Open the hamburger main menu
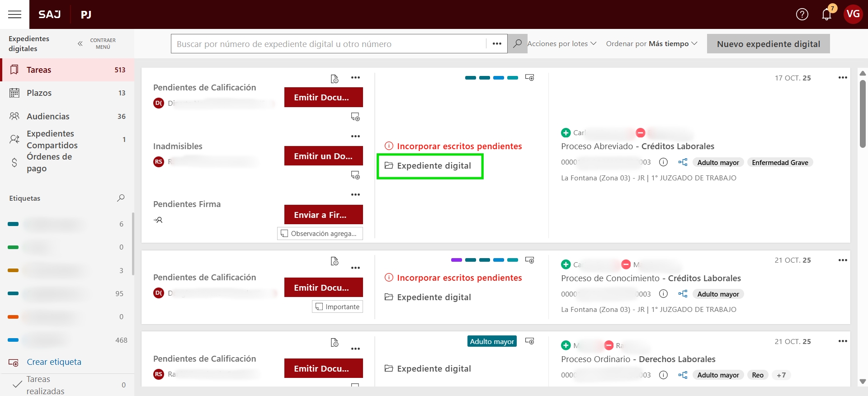 coord(14,14)
